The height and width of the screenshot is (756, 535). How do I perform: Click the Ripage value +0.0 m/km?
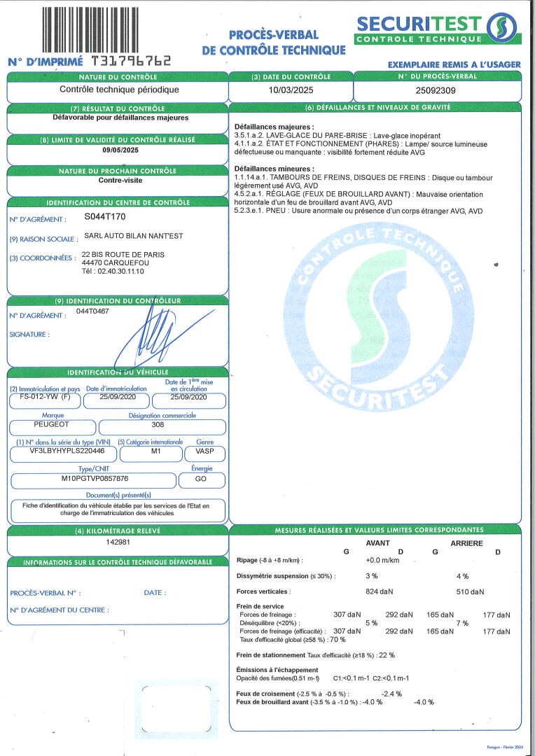382,560
